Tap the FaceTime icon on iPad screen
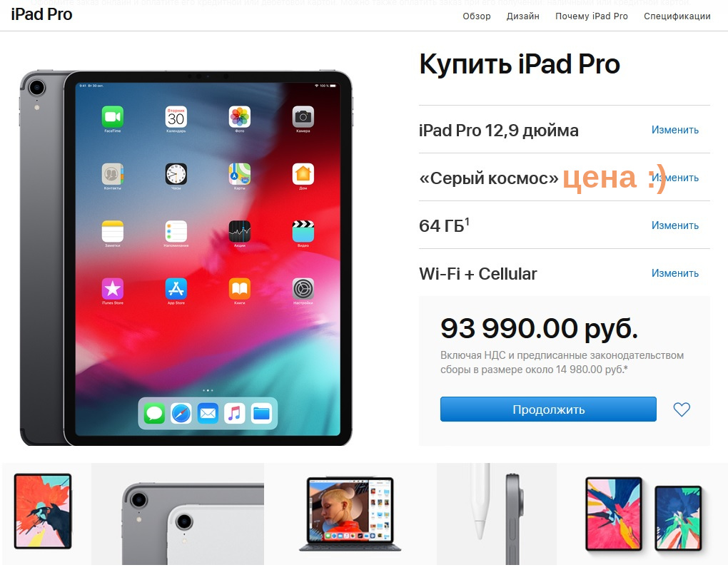The image size is (728, 570). tap(112, 116)
